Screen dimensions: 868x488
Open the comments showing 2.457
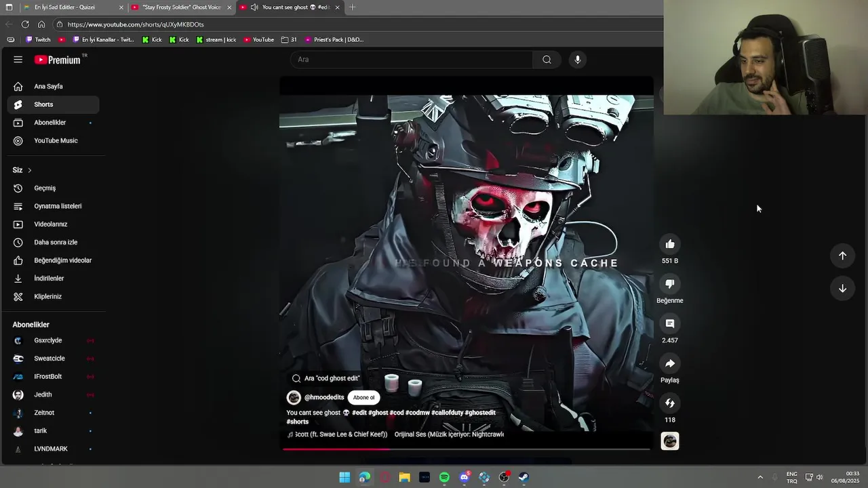point(670,324)
